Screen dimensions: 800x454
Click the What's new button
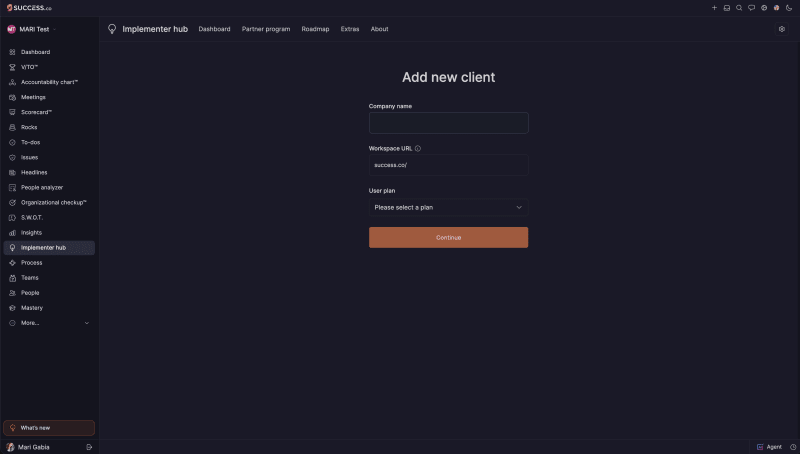click(x=49, y=428)
